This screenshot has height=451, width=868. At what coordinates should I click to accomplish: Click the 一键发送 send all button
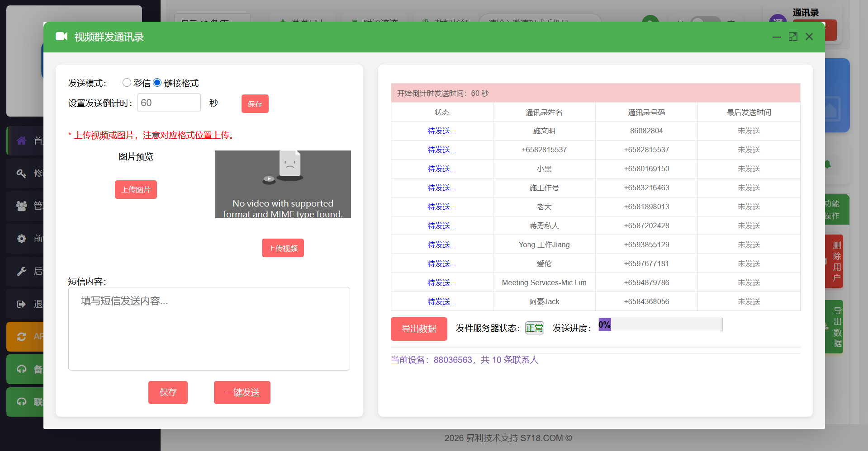click(242, 392)
